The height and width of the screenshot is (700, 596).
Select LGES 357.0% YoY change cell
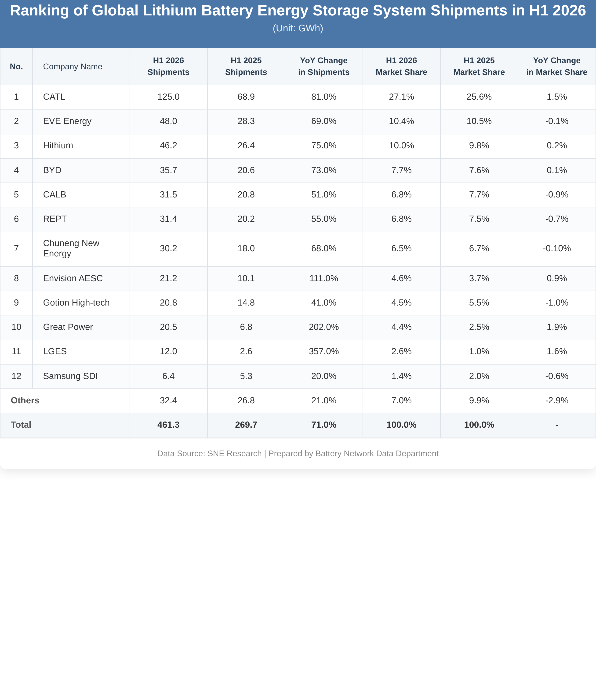click(323, 351)
